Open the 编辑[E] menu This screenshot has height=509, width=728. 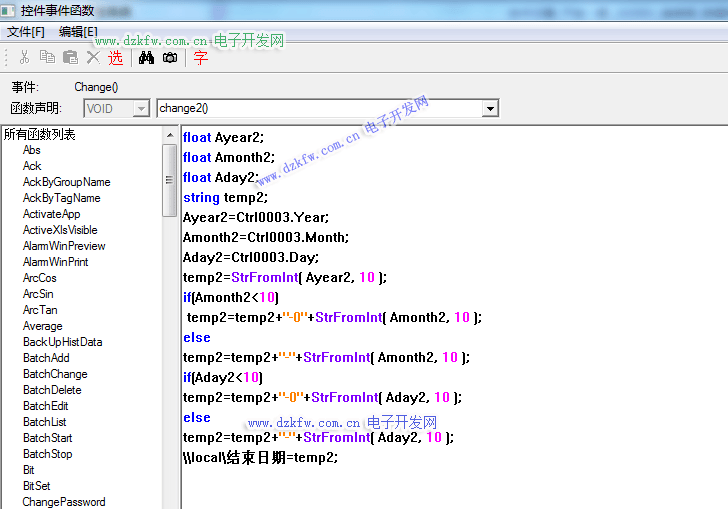78,32
